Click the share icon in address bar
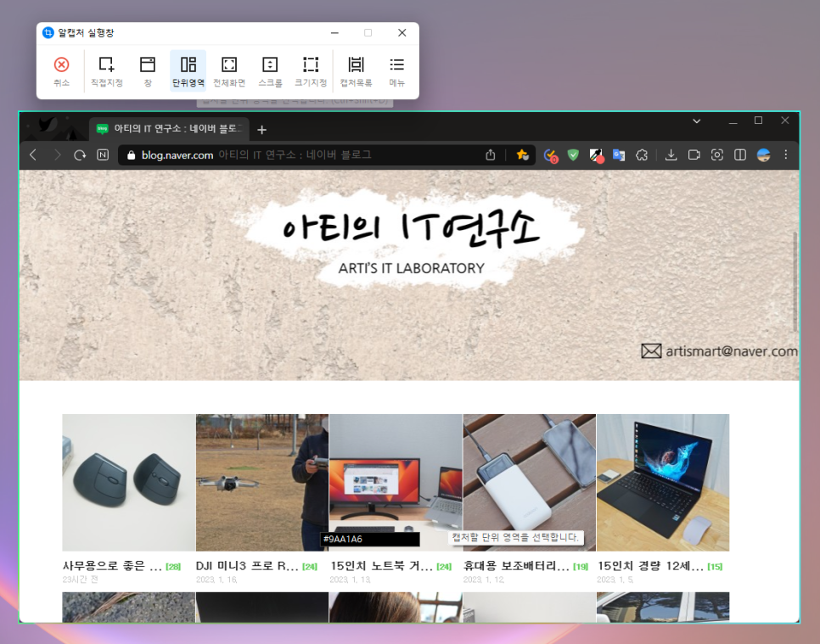The image size is (820, 644). 490,154
